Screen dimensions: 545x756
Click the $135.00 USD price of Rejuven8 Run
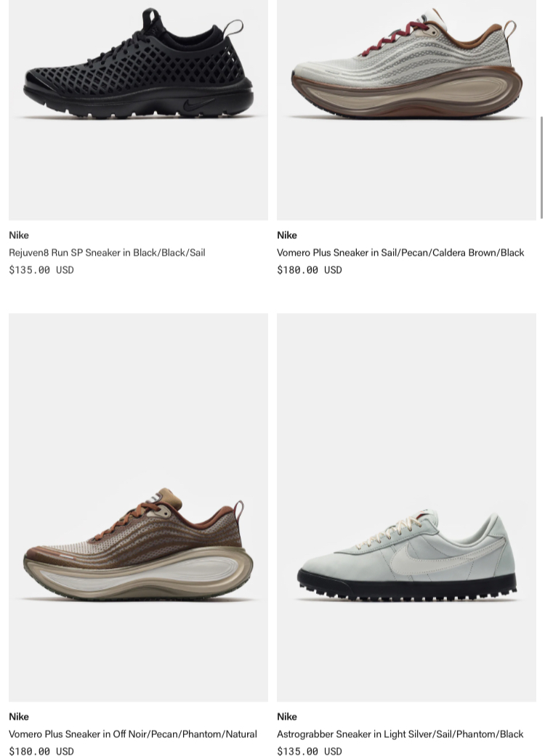click(41, 269)
